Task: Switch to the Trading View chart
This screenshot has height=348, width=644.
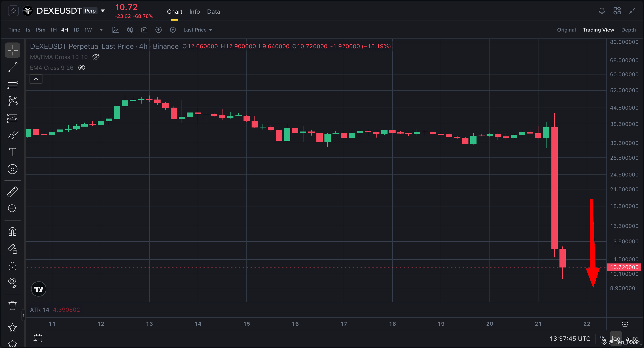Action: tap(598, 30)
